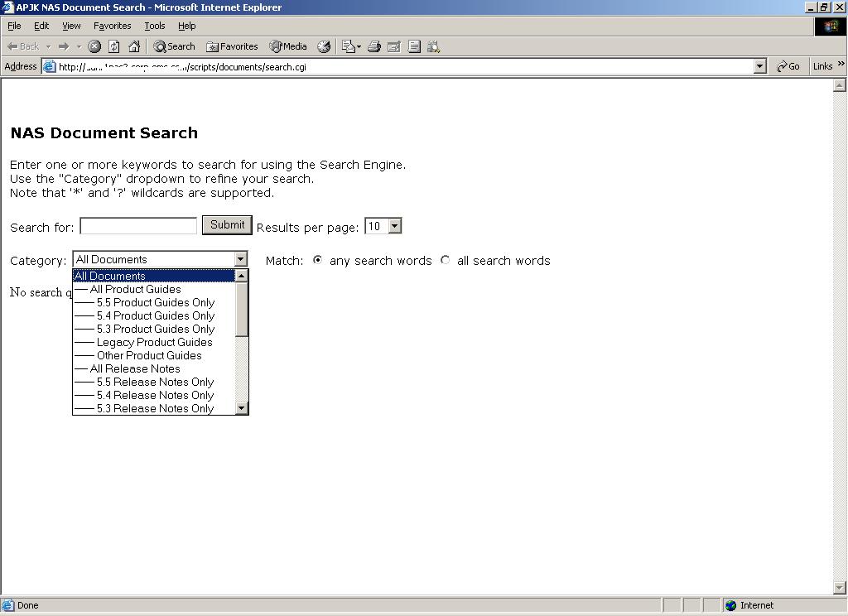Submit the search with the Submit button
Viewport: 848px width, 616px height.
pyautogui.click(x=227, y=225)
